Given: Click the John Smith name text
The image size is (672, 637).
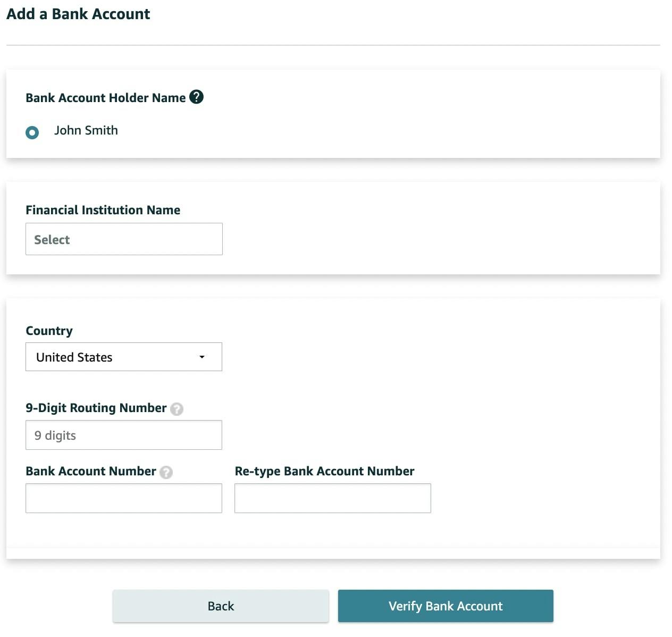Looking at the screenshot, I should (x=86, y=130).
